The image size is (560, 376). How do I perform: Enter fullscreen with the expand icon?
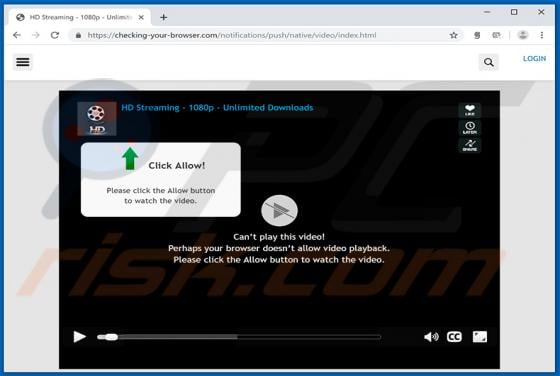(480, 336)
